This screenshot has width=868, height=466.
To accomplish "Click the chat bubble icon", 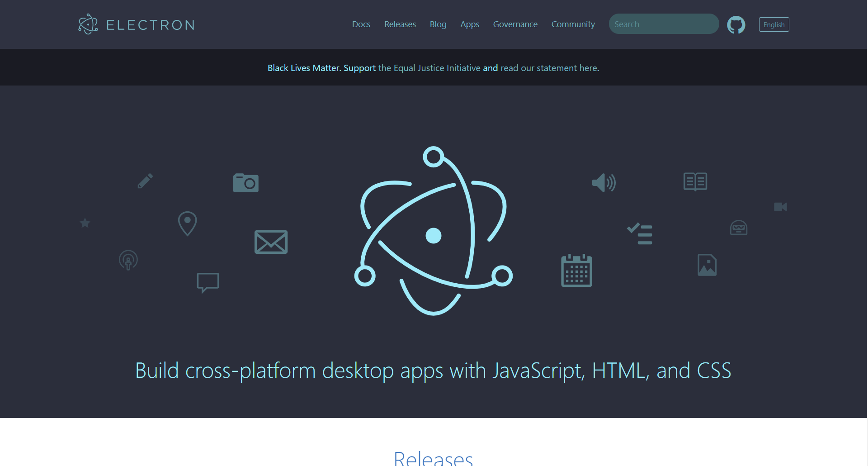I will coord(208,283).
